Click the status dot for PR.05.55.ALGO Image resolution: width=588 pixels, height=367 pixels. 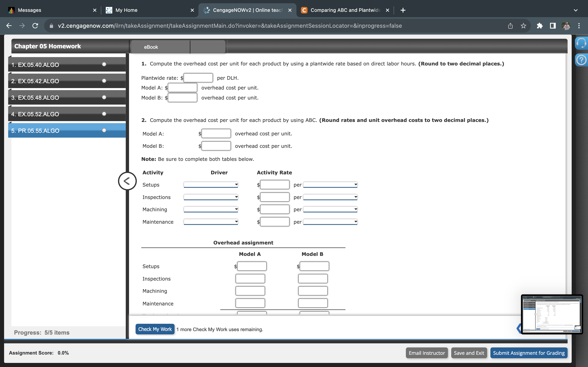[104, 130]
